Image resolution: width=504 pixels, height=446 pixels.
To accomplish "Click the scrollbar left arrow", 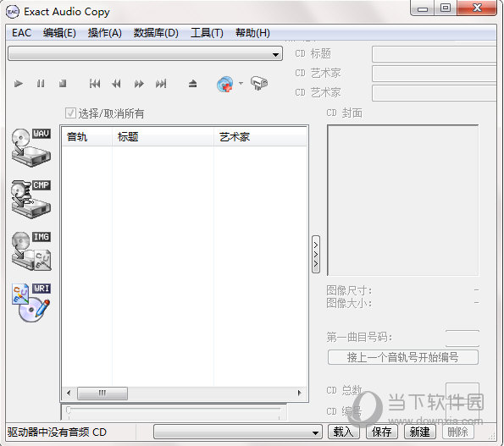I will (x=69, y=393).
